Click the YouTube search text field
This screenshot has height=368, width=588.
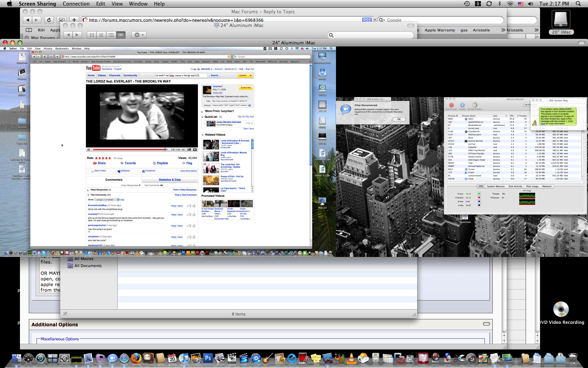coord(181,75)
